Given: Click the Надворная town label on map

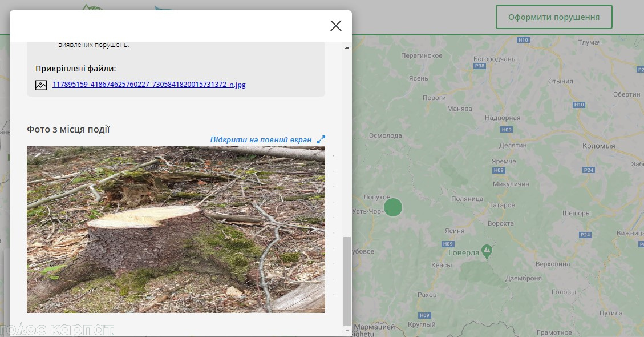Looking at the screenshot, I should 502,118.
